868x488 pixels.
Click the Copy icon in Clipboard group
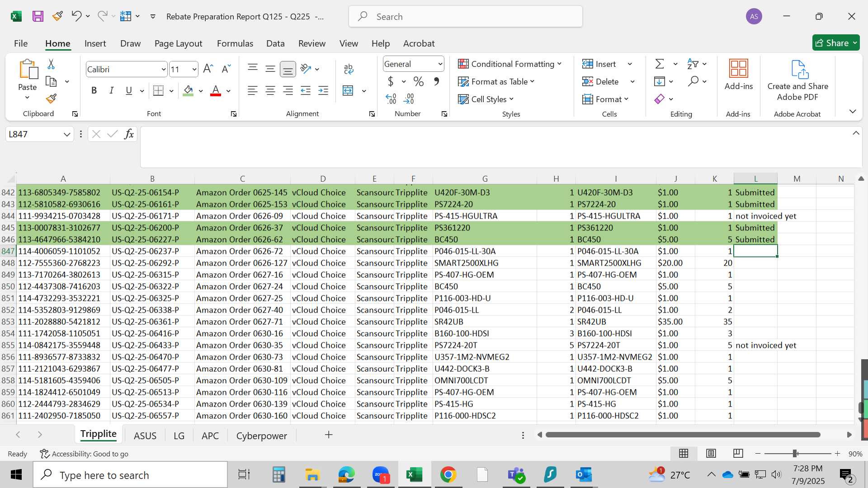click(x=51, y=82)
